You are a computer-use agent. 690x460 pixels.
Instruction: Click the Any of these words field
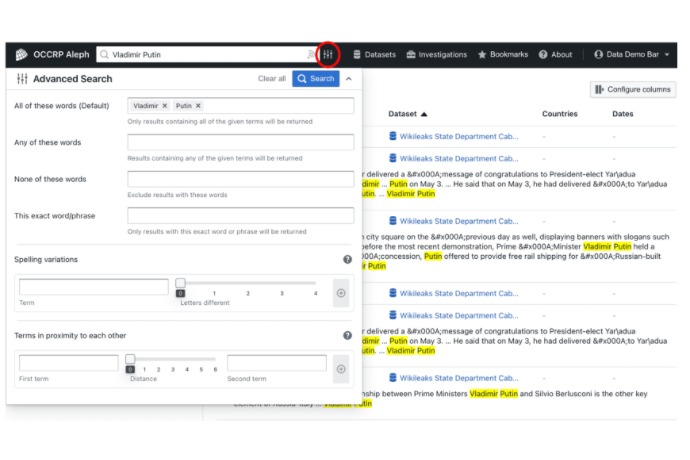click(x=241, y=142)
